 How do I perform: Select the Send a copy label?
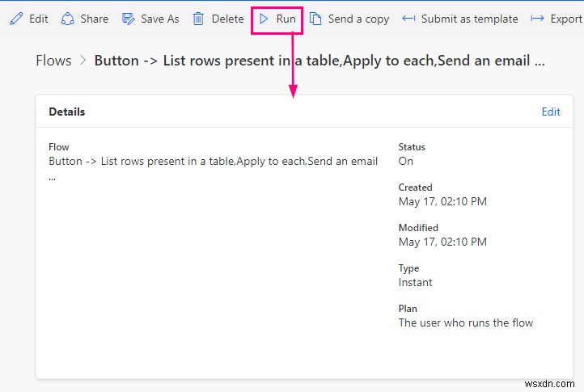pyautogui.click(x=358, y=19)
